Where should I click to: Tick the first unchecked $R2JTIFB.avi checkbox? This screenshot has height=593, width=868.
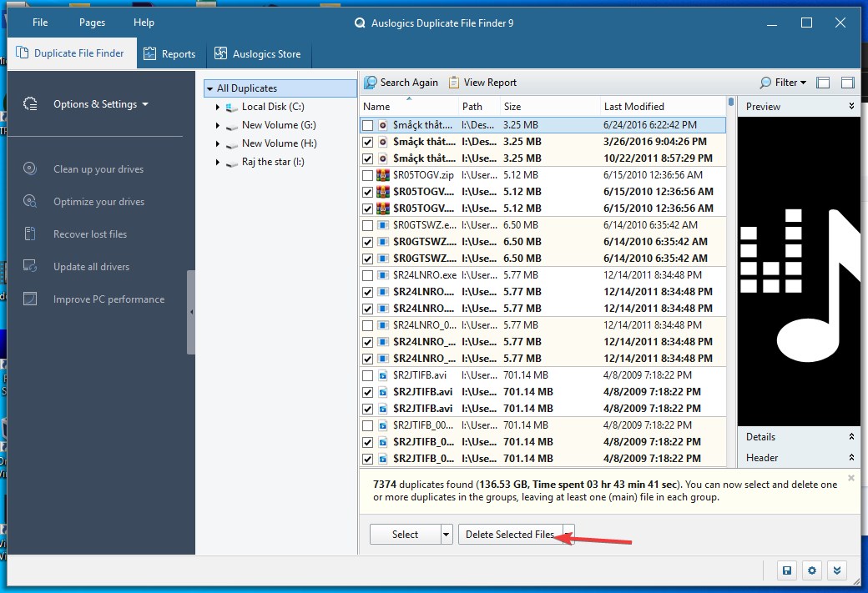click(367, 375)
